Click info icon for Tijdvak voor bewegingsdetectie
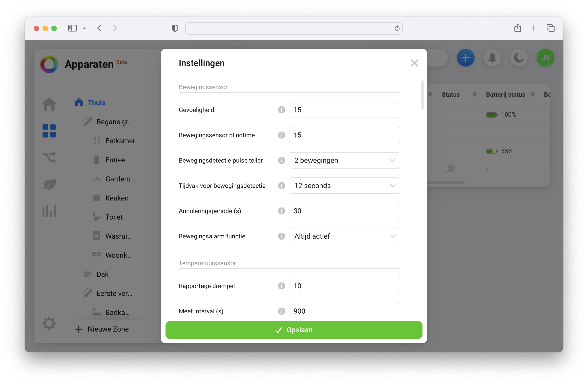Image resolution: width=588 pixels, height=385 pixels. pyautogui.click(x=281, y=185)
